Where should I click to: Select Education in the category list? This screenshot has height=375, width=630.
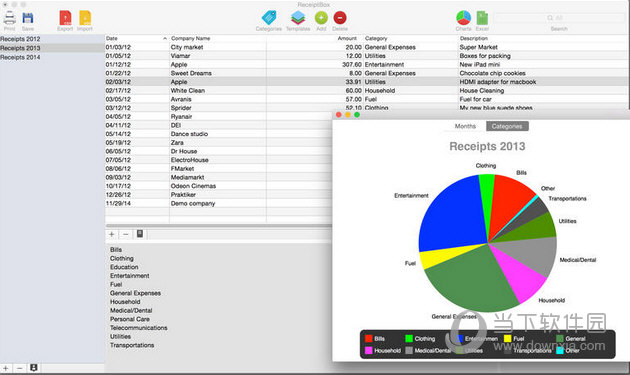point(124,267)
